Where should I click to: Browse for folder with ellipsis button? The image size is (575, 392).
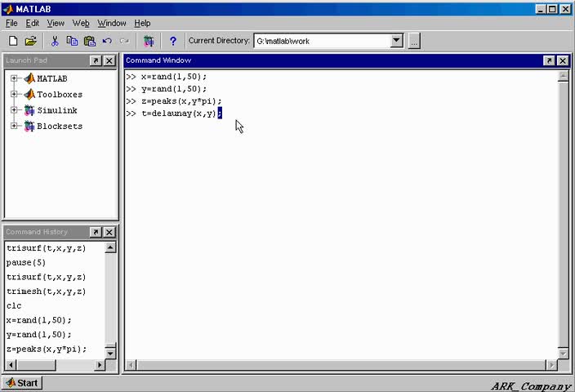coord(414,41)
